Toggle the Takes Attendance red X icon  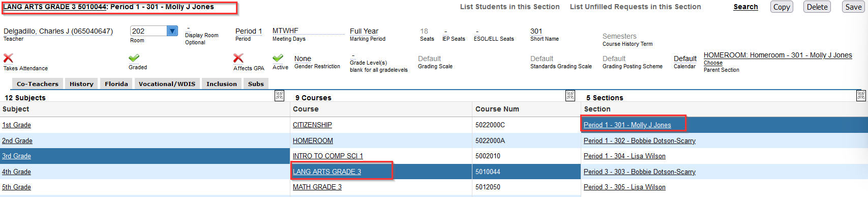tap(8, 58)
